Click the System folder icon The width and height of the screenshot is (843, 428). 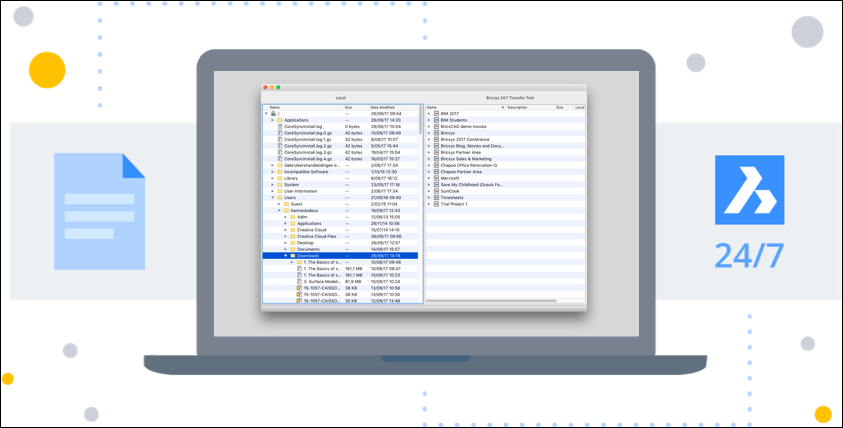280,184
